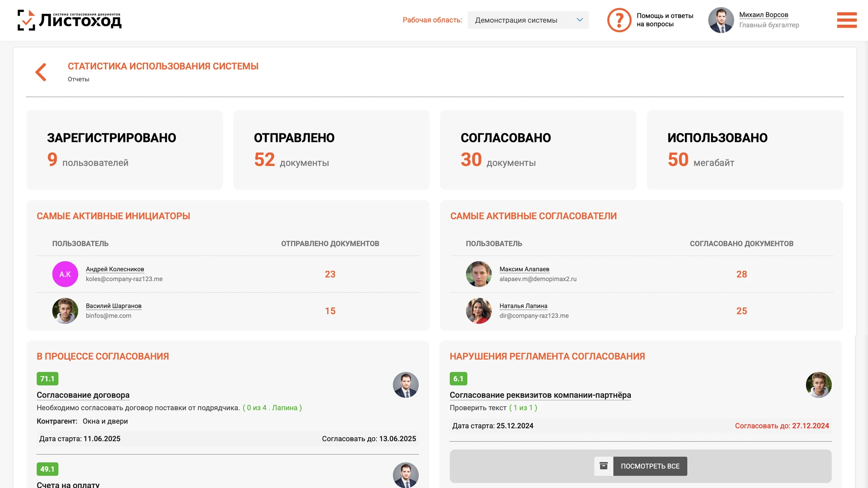
Task: Click Михаил Ворсов profile photo in header
Action: point(721,20)
